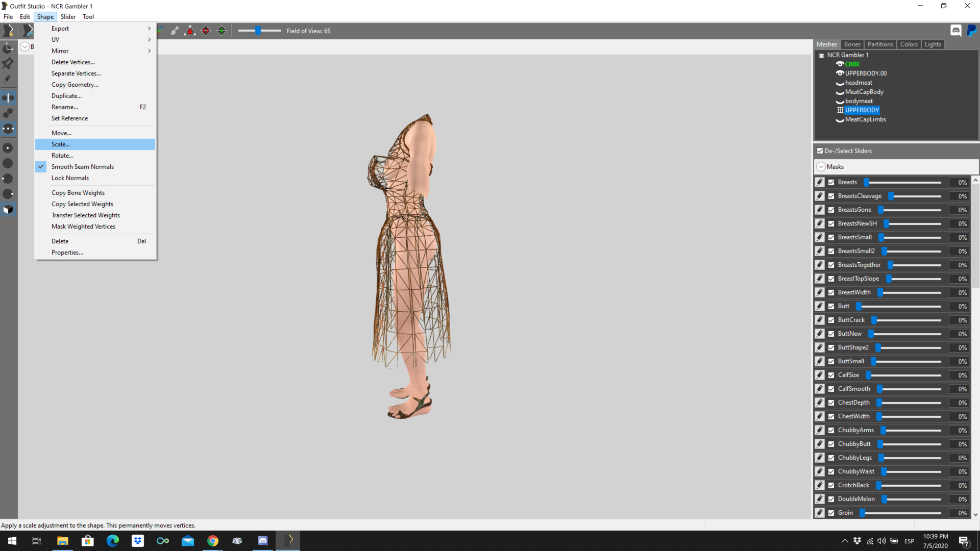980x551 pixels.
Task: Choose Scale... from the Shape menu
Action: 95,144
